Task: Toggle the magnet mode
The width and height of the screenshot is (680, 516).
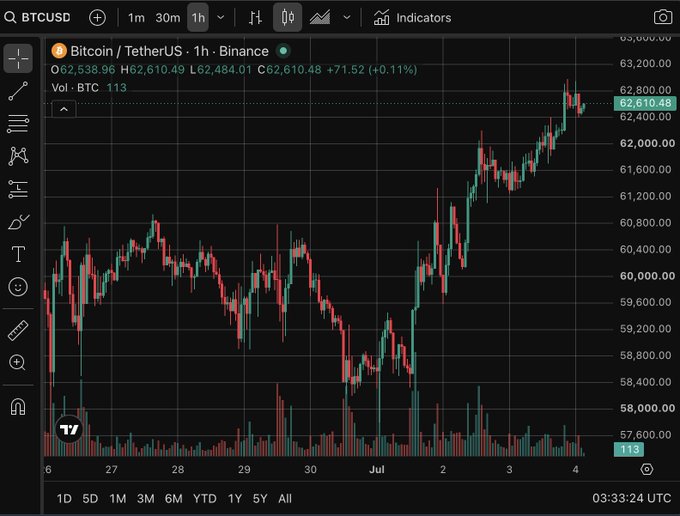Action: [18, 407]
